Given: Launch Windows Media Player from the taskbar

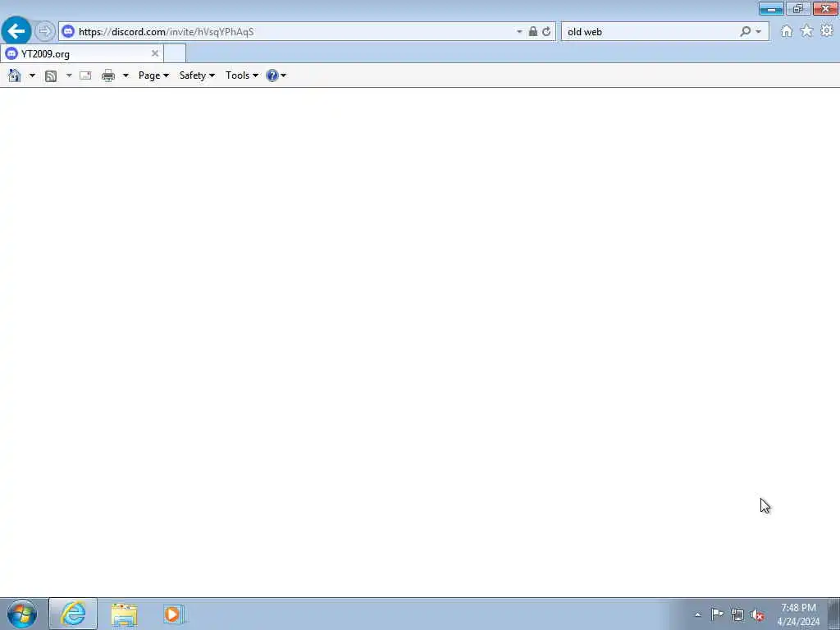Looking at the screenshot, I should click(174, 614).
